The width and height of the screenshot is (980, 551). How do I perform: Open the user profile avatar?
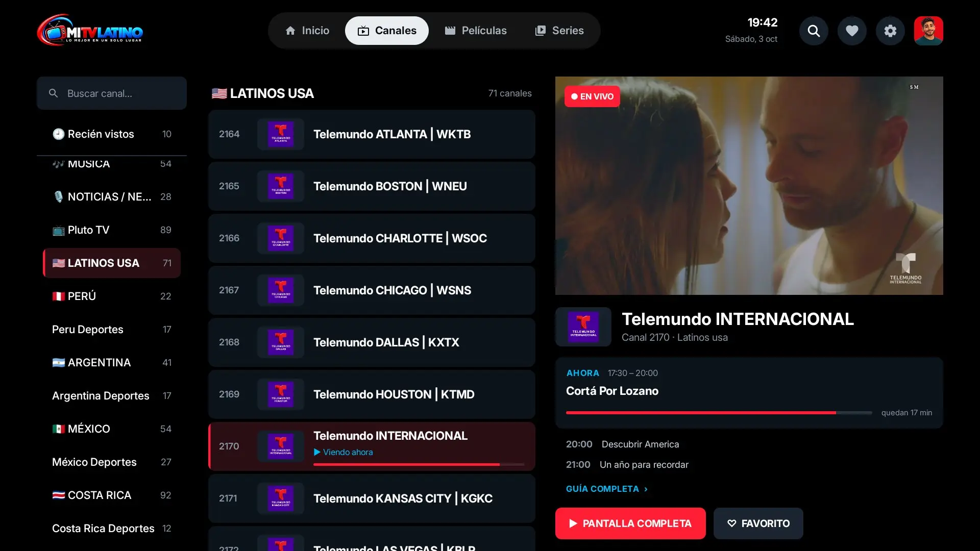(928, 31)
